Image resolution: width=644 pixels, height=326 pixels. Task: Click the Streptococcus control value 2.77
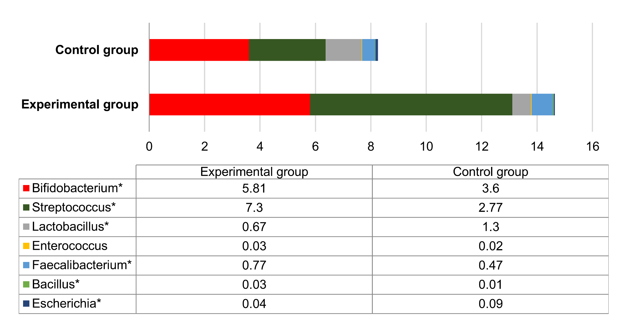coord(490,208)
